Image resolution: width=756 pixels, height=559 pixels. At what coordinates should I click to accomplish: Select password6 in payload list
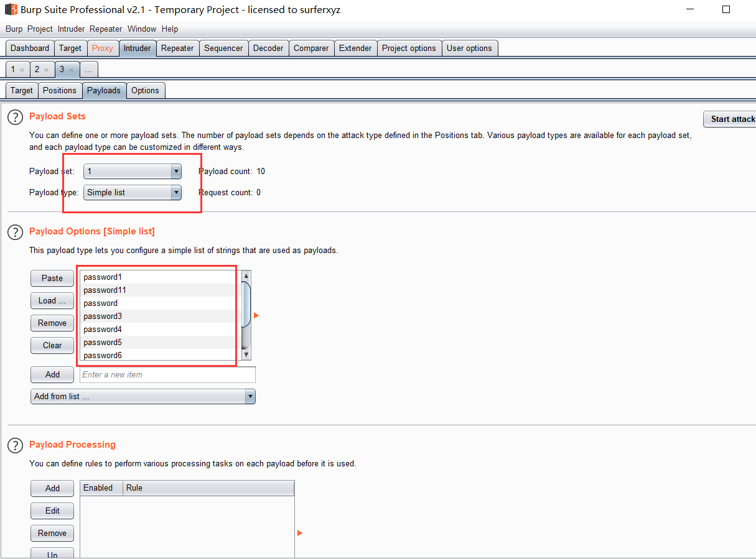(x=161, y=356)
